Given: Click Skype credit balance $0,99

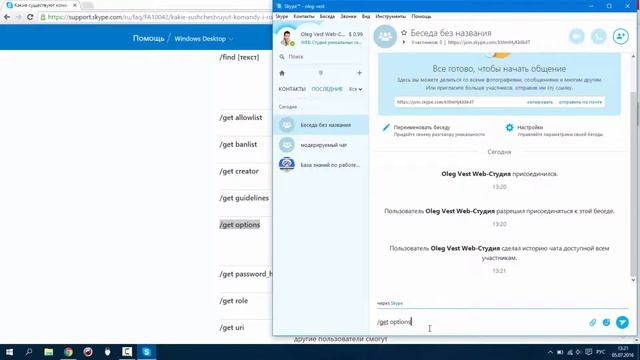Looking at the screenshot, I should 356,34.
